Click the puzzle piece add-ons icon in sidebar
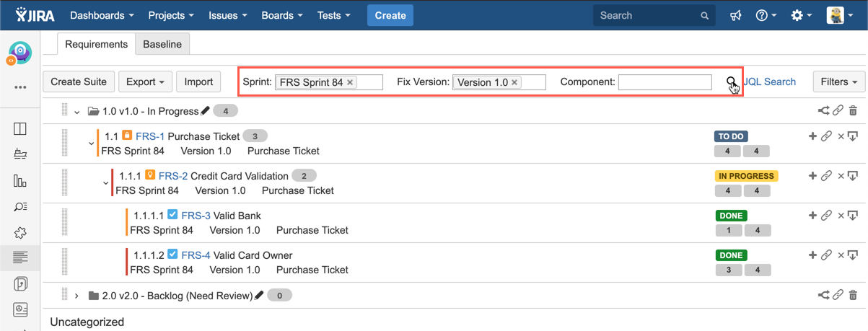Viewport: 868px width, 331px height. (20, 232)
